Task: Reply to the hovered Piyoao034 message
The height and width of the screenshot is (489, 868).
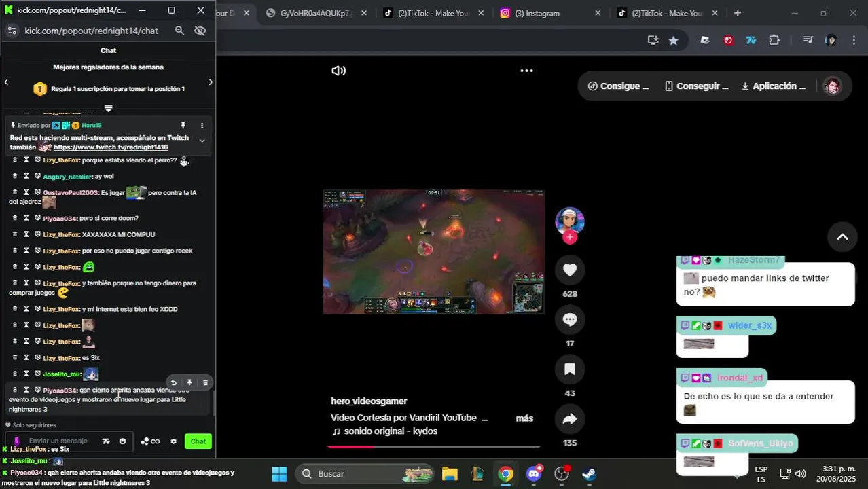Action: pyautogui.click(x=173, y=383)
